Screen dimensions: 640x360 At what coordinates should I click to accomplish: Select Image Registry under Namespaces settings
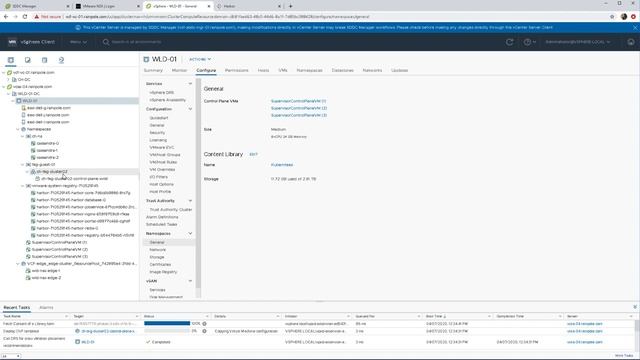[x=163, y=272]
